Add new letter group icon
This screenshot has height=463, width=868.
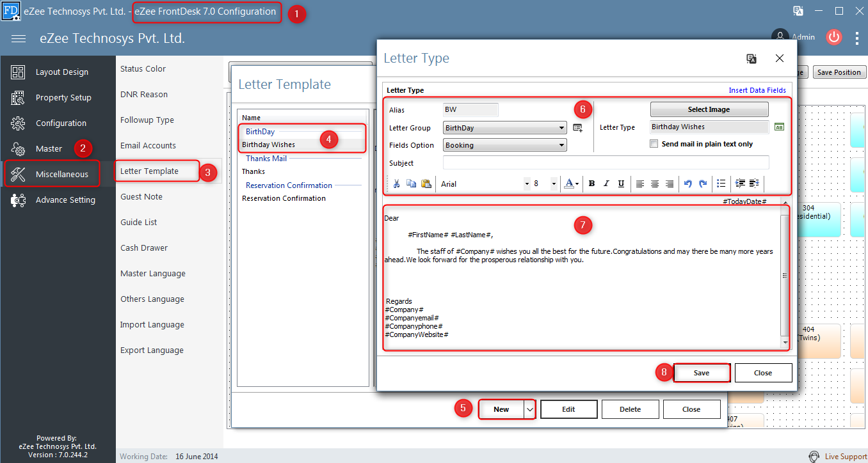click(x=577, y=128)
